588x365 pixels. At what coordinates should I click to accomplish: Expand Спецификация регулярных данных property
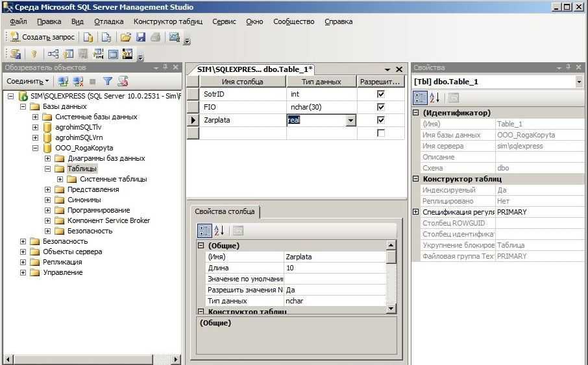[x=415, y=212]
